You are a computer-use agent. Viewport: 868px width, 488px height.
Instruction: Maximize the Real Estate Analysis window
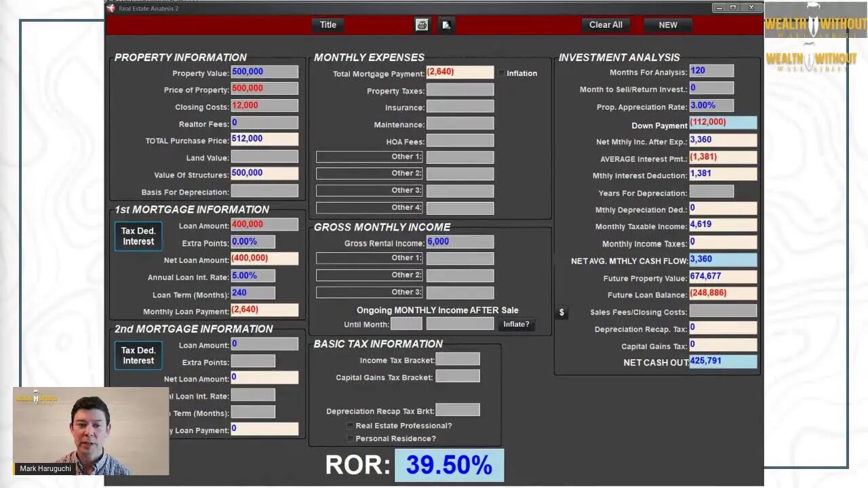733,7
